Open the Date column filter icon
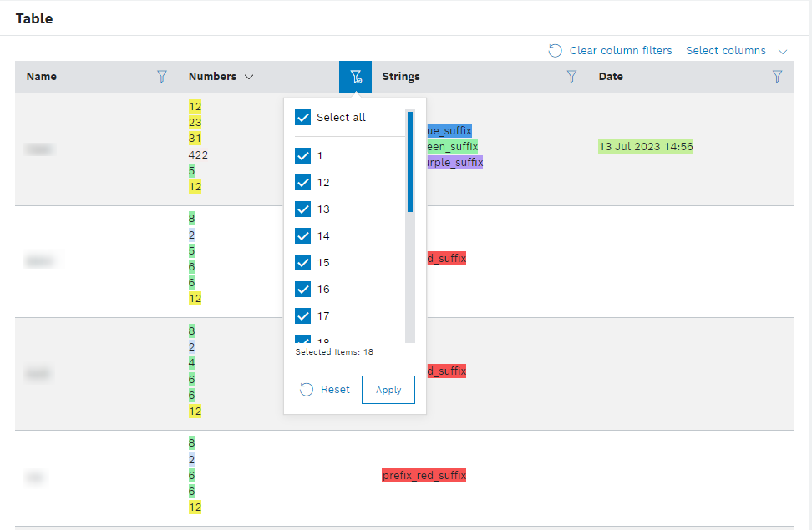812x530 pixels. 777,77
